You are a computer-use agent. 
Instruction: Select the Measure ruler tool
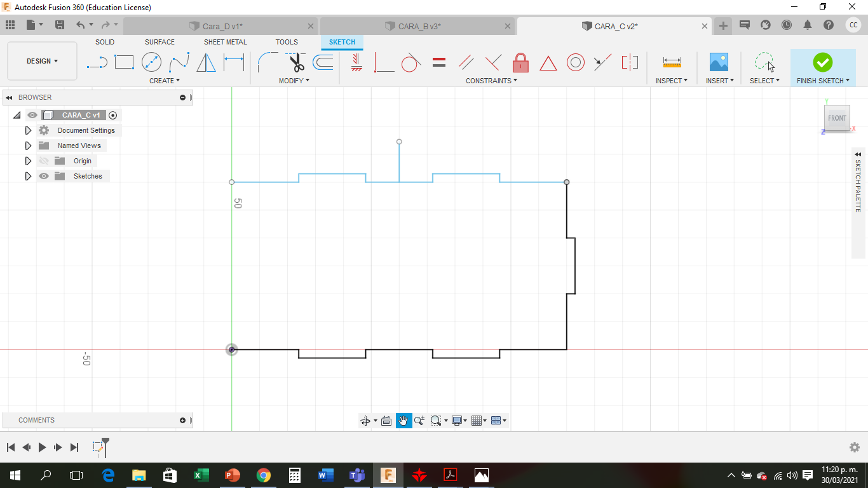coord(672,62)
